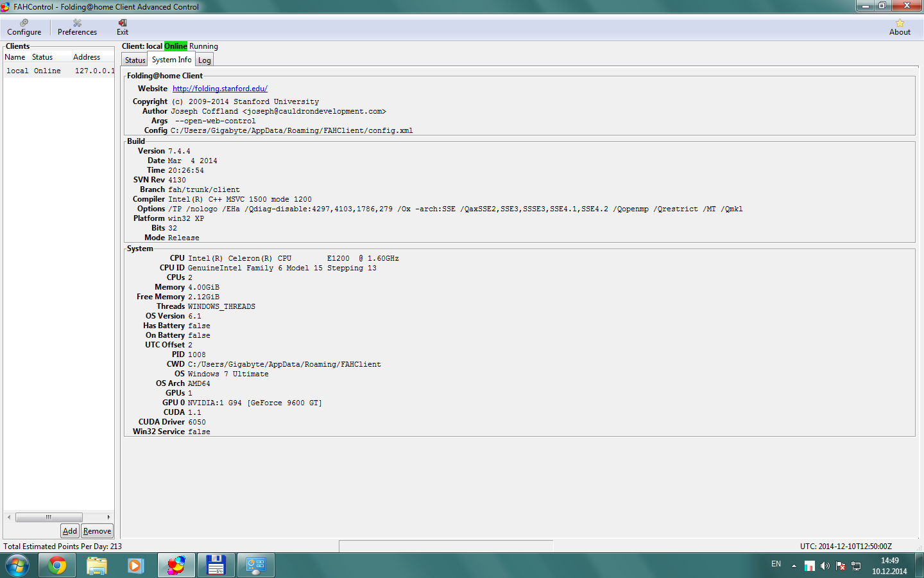Click the PID value 1008

(197, 355)
